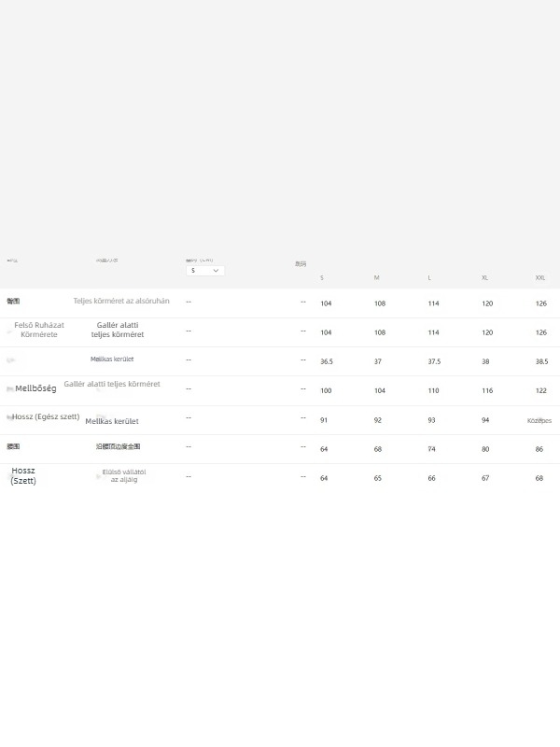
Task: Select the 38.5 value under XXL
Action: (541, 361)
